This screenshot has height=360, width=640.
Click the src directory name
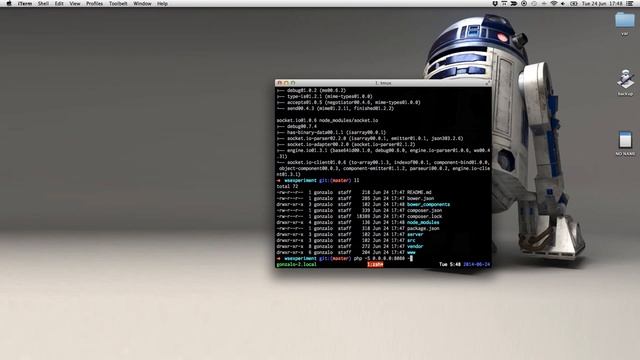(411, 240)
